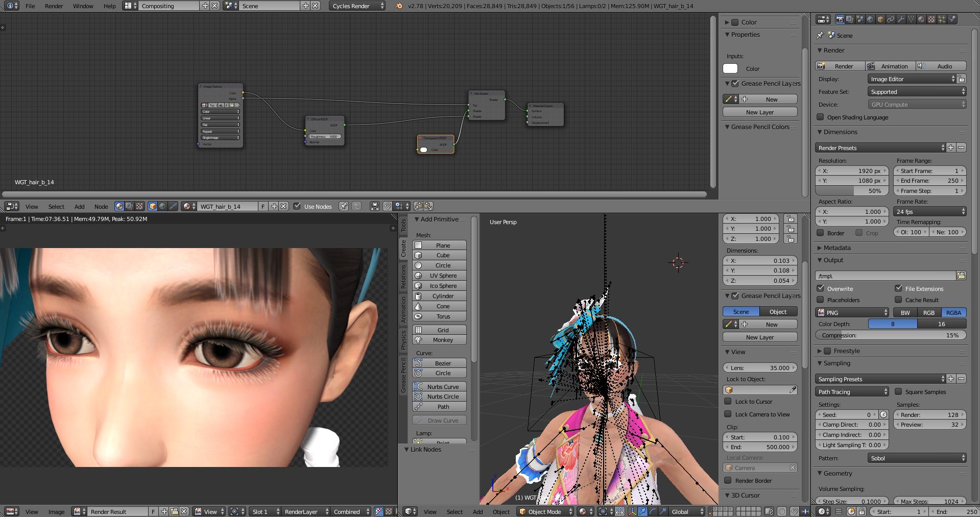Screen dimensions: 980x517
Task: Expand the Metadata panel
Action: coord(821,248)
